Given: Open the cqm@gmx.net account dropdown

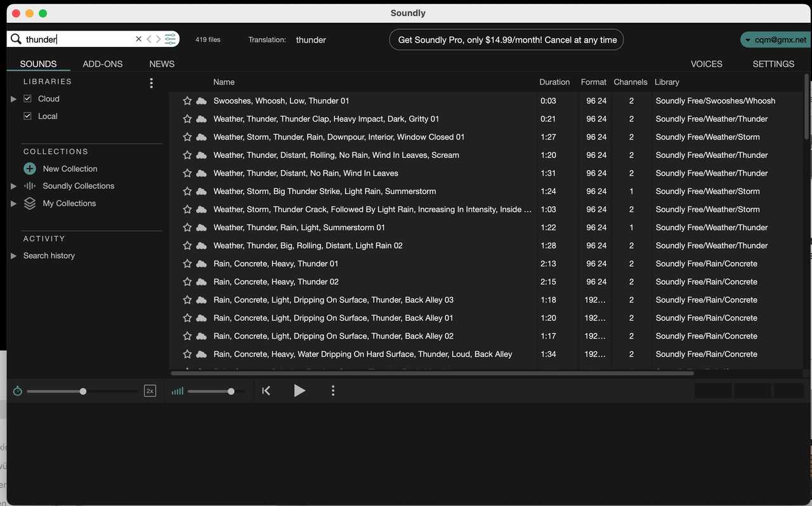Looking at the screenshot, I should pos(775,39).
